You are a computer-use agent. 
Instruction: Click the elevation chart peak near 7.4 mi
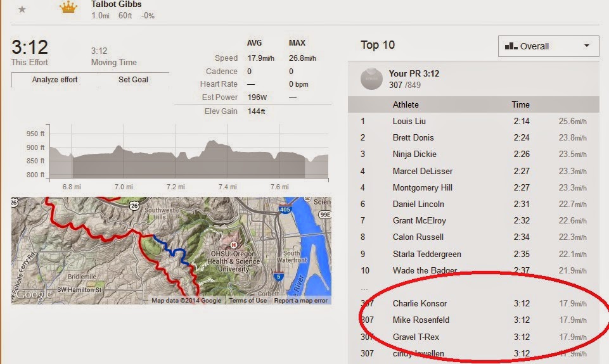tap(211, 143)
